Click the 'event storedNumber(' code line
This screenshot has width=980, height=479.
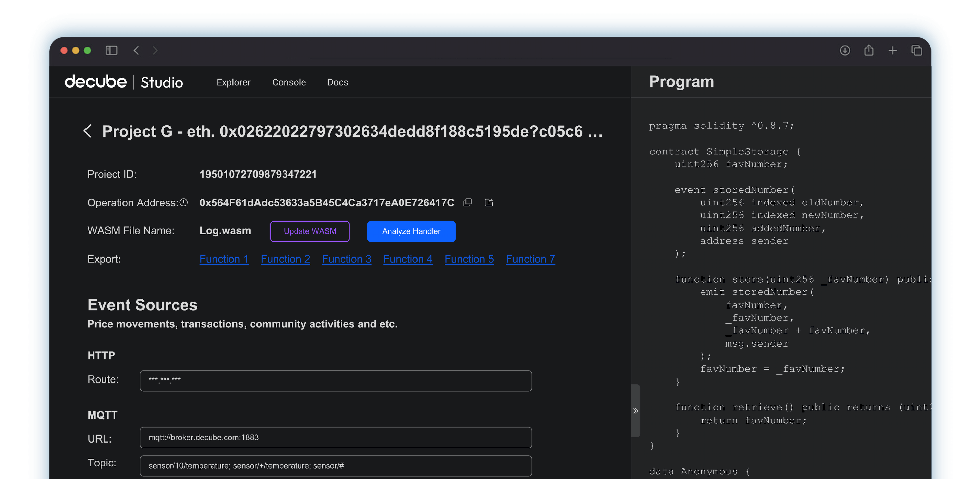pyautogui.click(x=735, y=190)
